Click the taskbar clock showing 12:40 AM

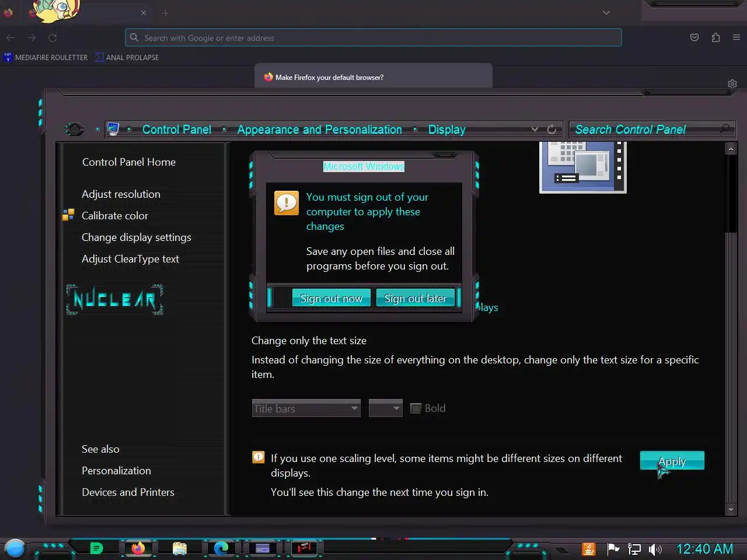(704, 549)
